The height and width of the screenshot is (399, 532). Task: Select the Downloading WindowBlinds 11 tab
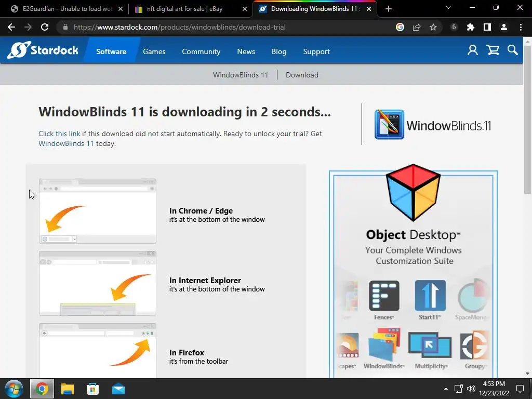(314, 9)
